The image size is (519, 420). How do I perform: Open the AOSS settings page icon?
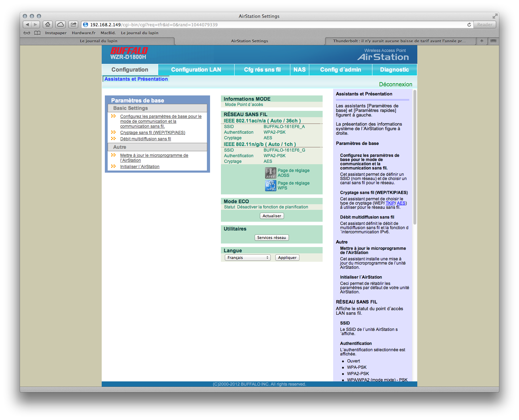270,173
